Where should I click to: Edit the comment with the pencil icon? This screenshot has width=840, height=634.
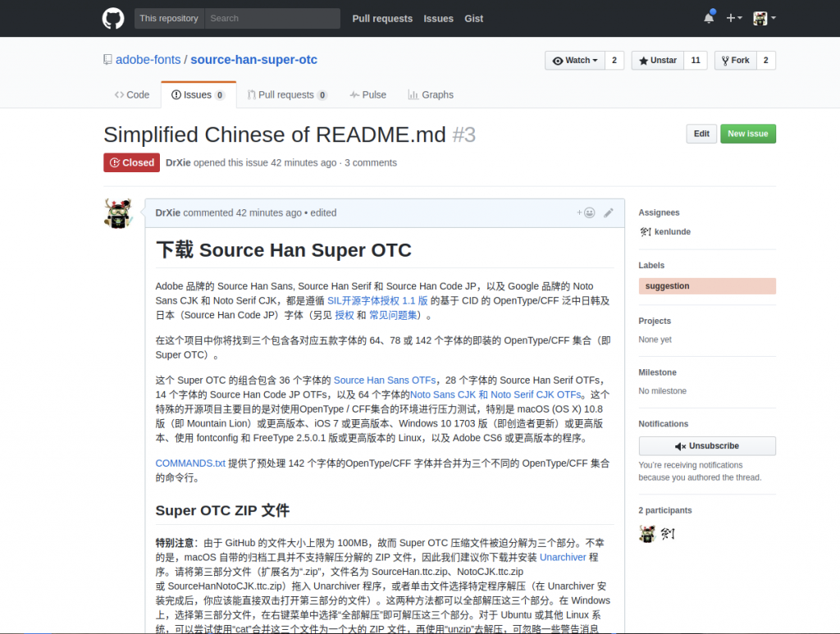[x=609, y=212]
